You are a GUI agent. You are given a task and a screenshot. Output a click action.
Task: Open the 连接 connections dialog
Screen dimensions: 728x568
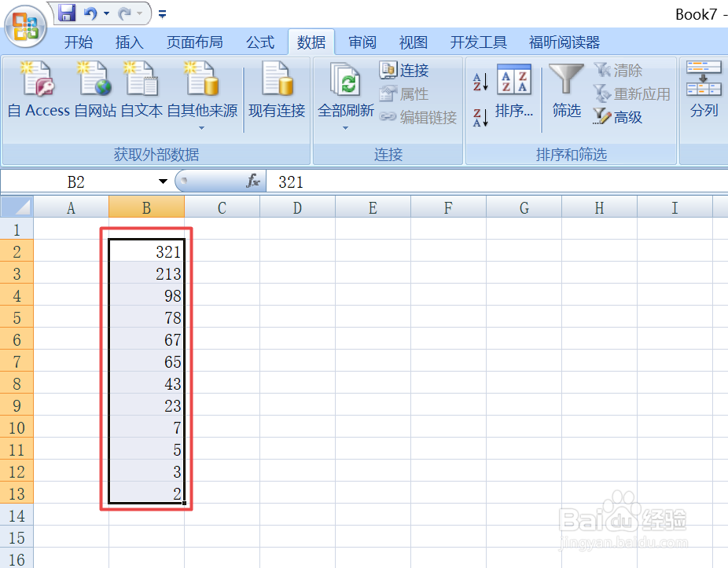[x=404, y=70]
